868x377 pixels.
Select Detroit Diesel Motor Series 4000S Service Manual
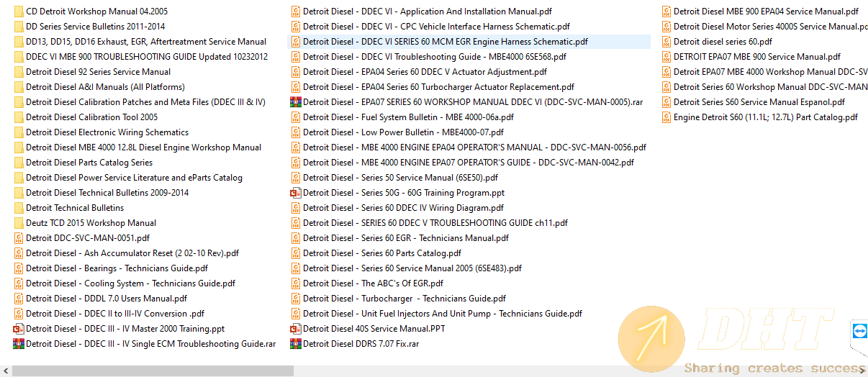(771, 27)
